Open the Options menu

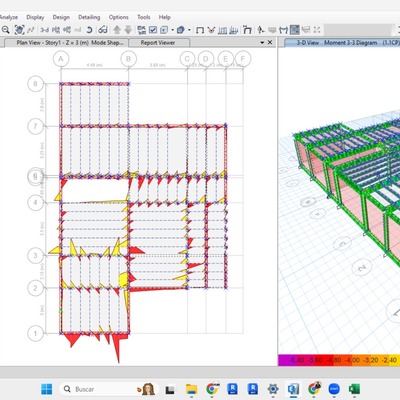[x=119, y=17]
